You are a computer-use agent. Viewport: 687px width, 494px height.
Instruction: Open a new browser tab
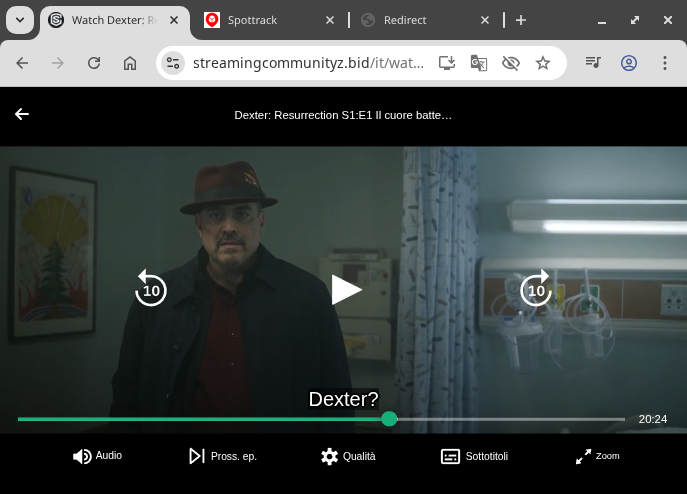(x=521, y=20)
